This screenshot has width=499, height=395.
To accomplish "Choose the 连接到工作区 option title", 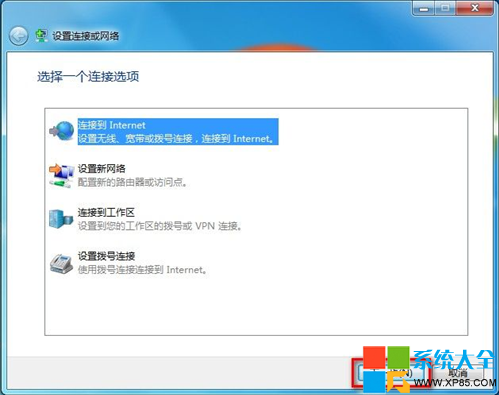I will click(106, 212).
